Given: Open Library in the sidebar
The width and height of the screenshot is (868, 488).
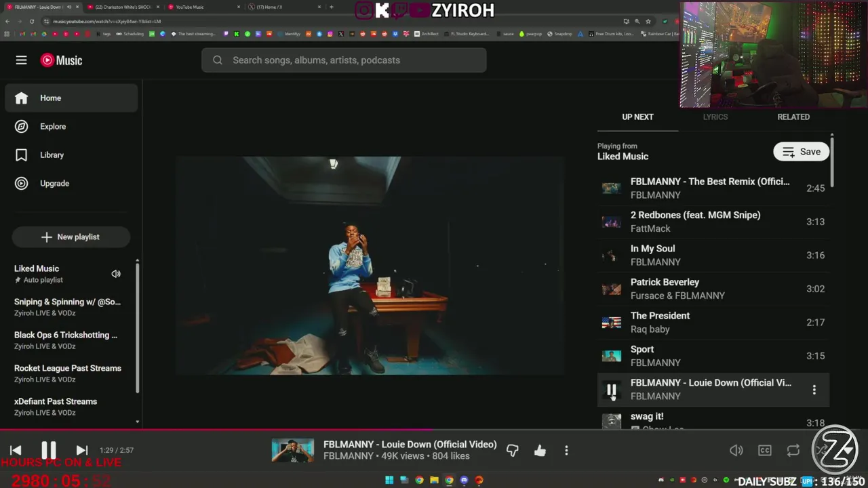Looking at the screenshot, I should pyautogui.click(x=71, y=155).
